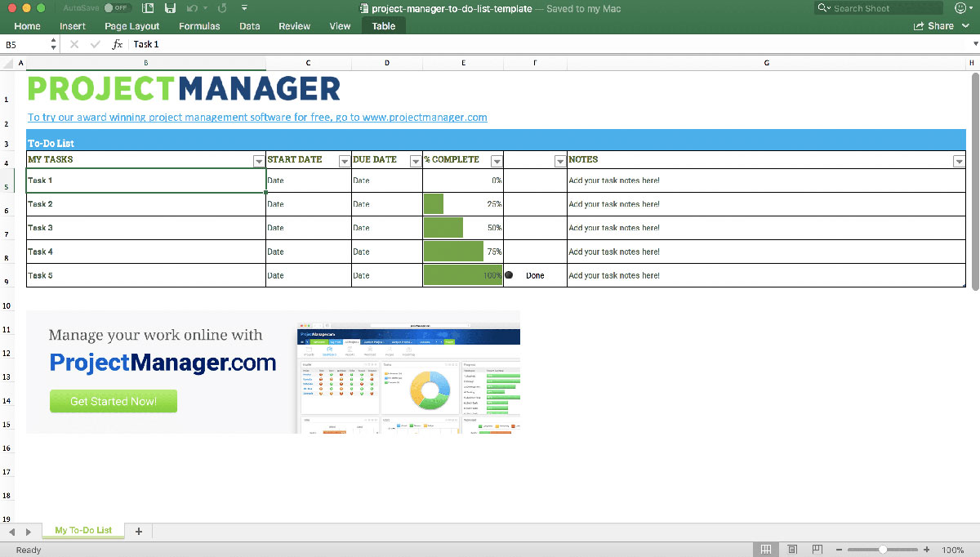Open the Customize Quick Access Toolbar arrow
This screenshot has height=557, width=980.
tap(244, 8)
